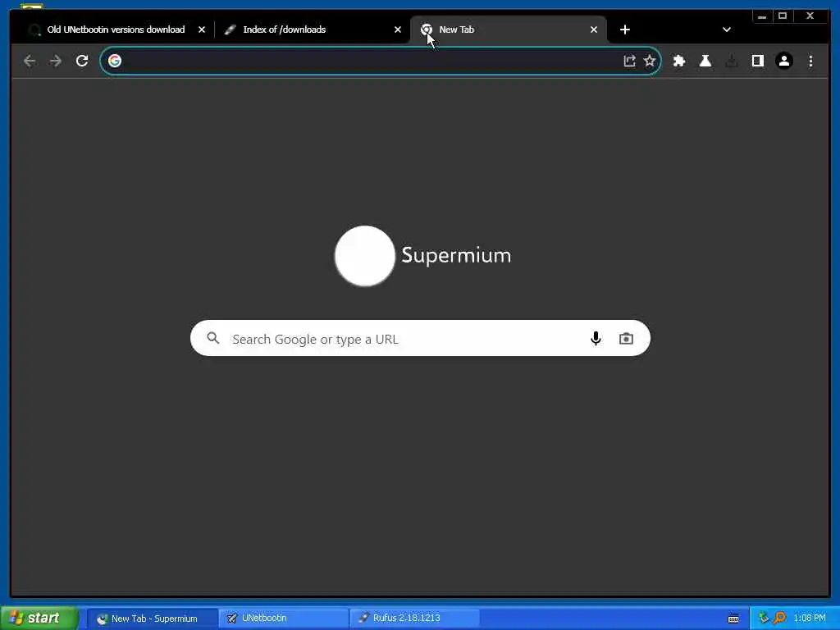Focus the address bar field
The width and height of the screenshot is (840, 630).
(381, 61)
